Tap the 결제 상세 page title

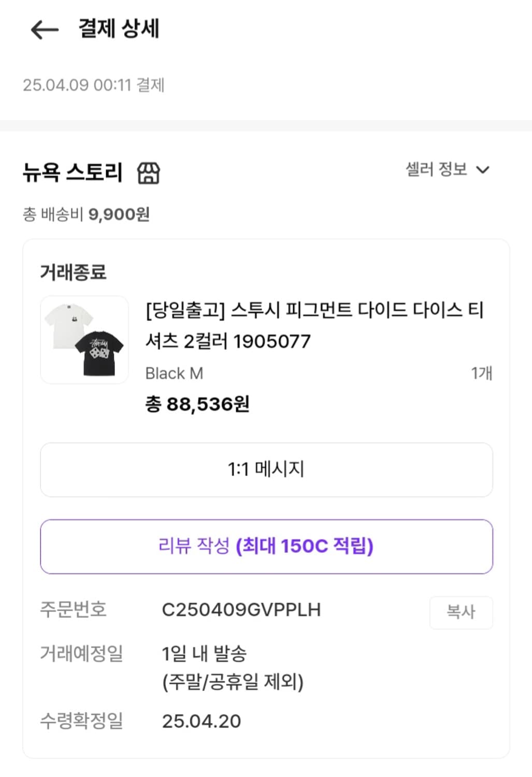[119, 29]
